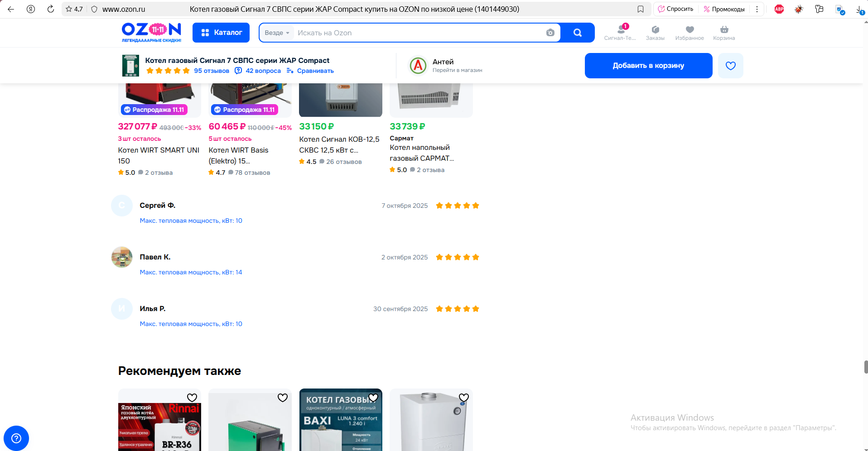Open the Заказы orders icon

pyautogui.click(x=655, y=33)
